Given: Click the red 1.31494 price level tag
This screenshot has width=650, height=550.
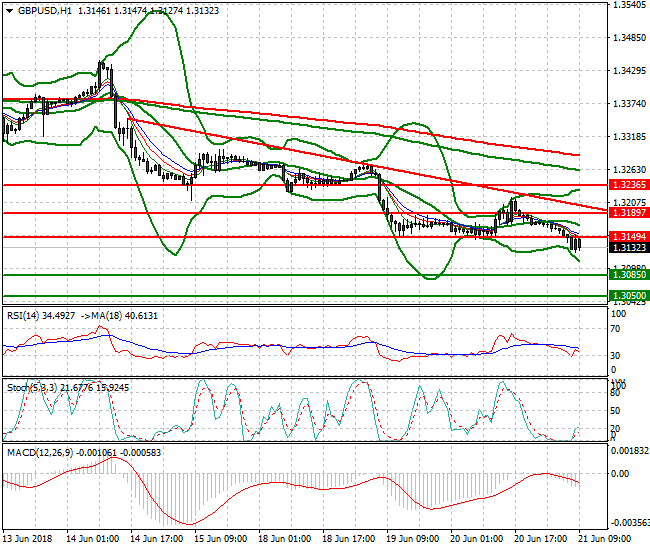Looking at the screenshot, I should [629, 237].
